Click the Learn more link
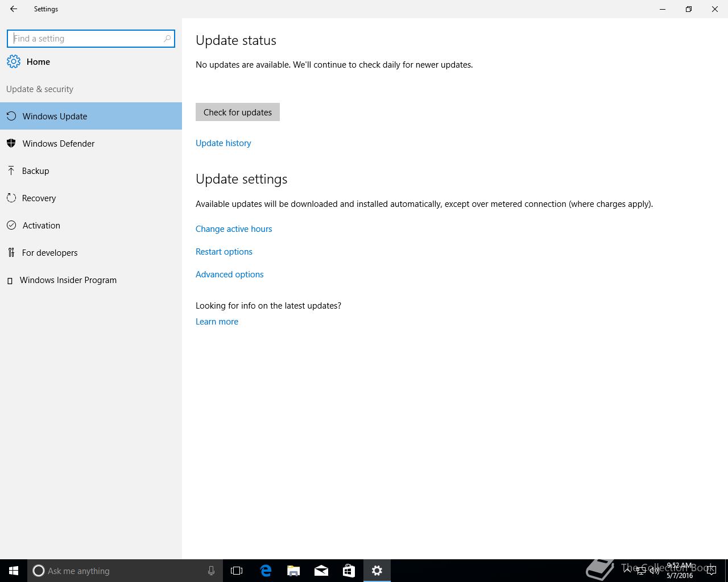The width and height of the screenshot is (728, 582). click(217, 322)
